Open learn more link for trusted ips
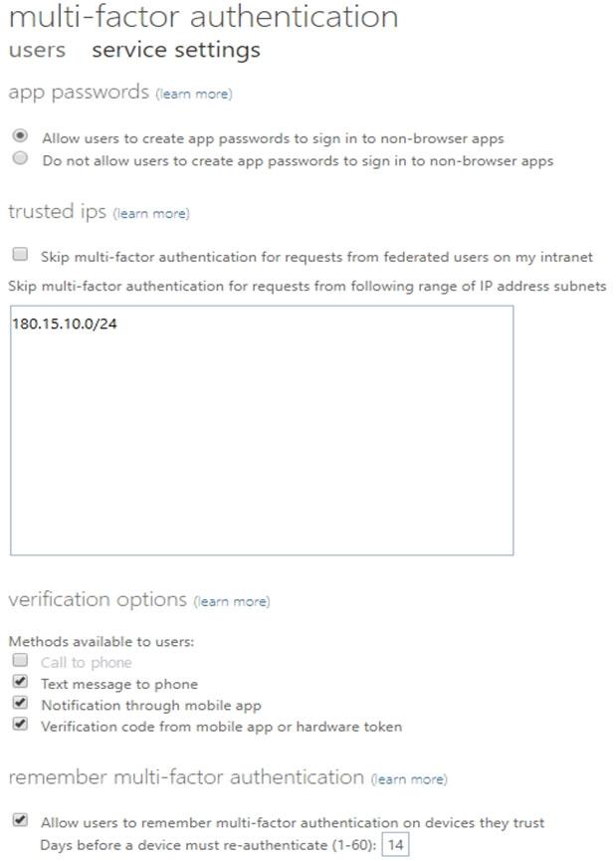The image size is (616, 861). tap(151, 213)
